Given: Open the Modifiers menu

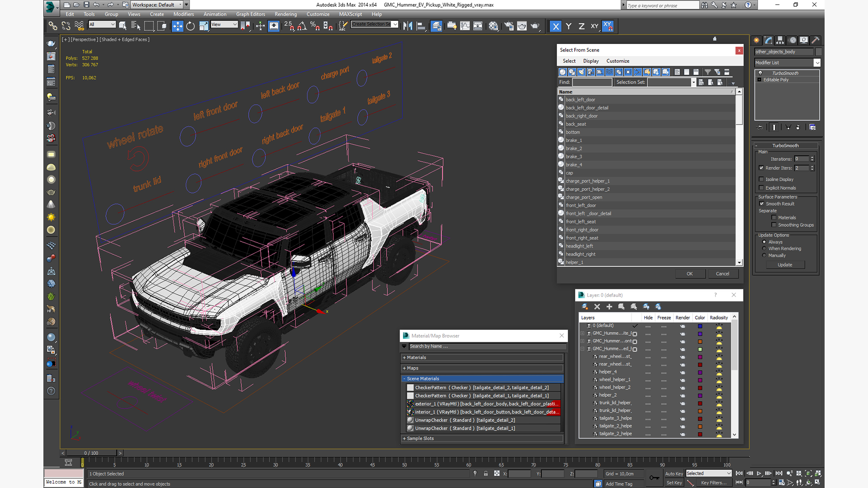Looking at the screenshot, I should (184, 14).
